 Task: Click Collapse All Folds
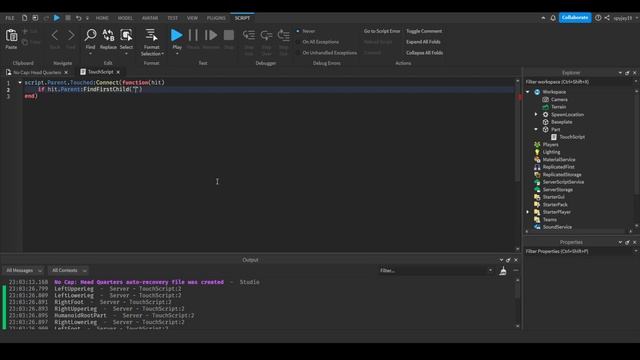pos(424,53)
